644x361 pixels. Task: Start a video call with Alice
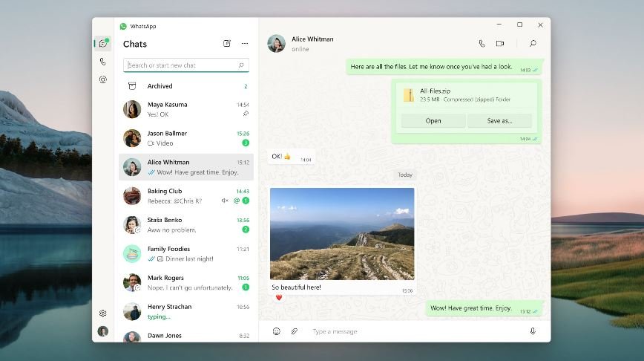[x=500, y=44]
